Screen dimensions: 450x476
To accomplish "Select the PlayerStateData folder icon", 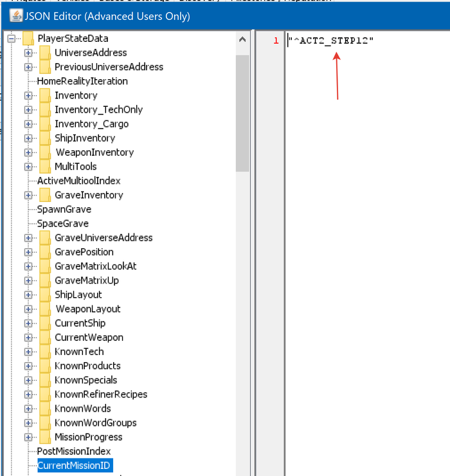I will (28, 39).
